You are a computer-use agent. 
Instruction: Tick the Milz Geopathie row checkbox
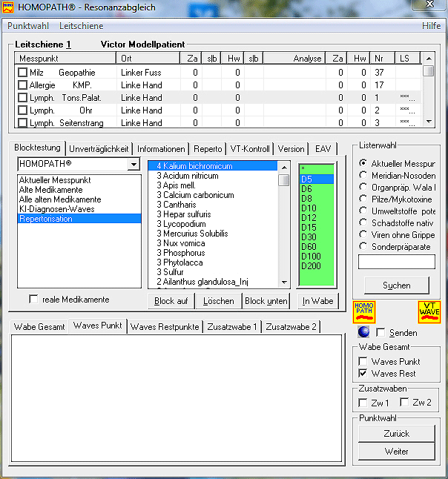click(23, 72)
